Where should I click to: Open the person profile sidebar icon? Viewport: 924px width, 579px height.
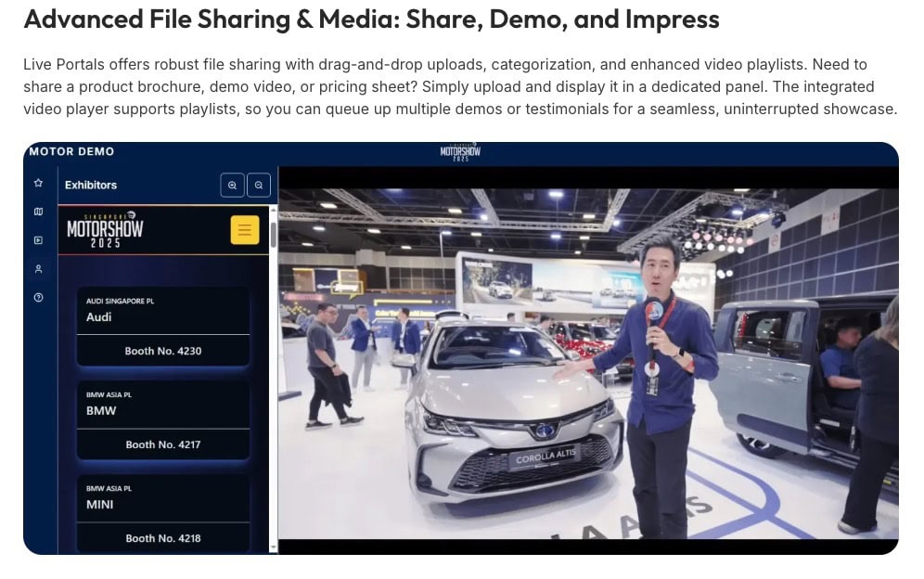tap(38, 269)
